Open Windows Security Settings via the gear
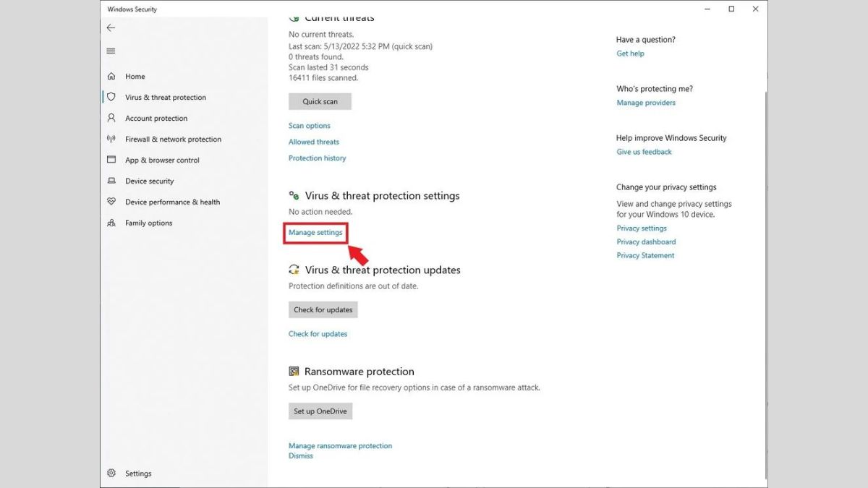This screenshot has width=868, height=488. tap(111, 473)
